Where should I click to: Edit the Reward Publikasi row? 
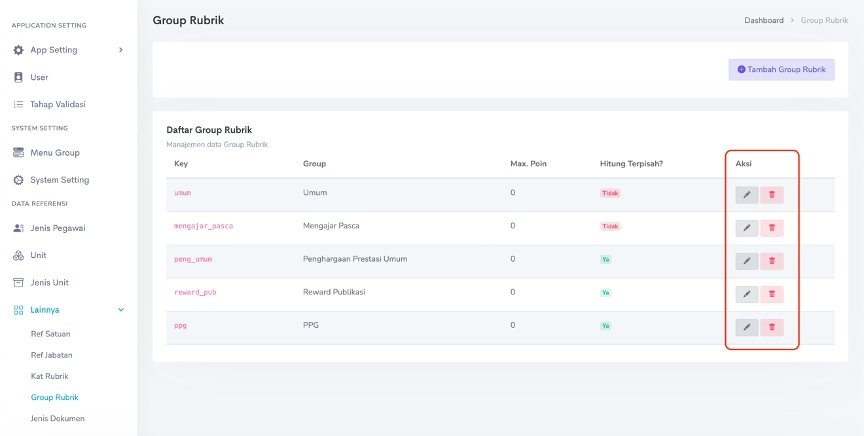point(746,294)
